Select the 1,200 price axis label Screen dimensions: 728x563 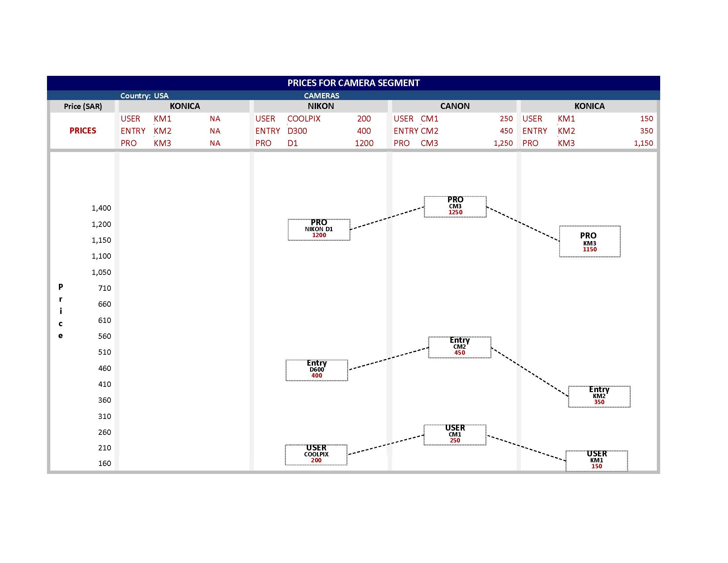(x=101, y=224)
